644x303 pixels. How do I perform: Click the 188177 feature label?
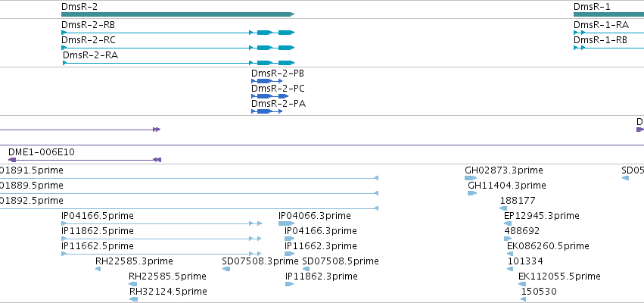518,201
